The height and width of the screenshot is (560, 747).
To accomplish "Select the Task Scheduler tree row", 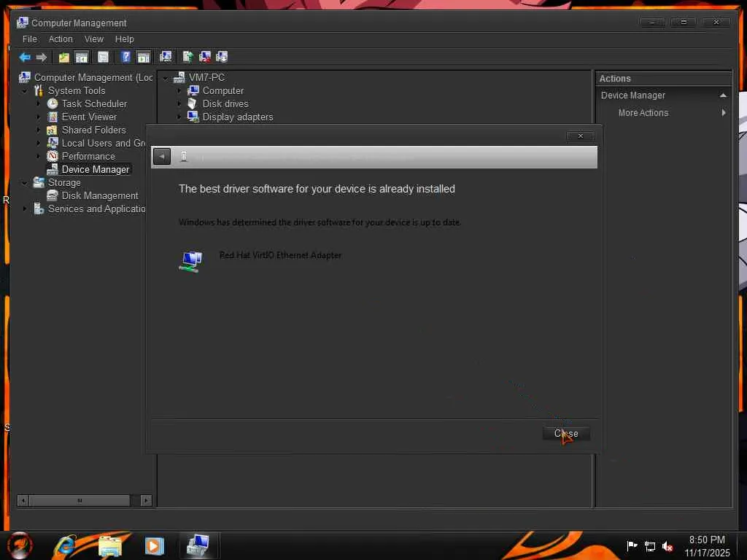I will [94, 104].
